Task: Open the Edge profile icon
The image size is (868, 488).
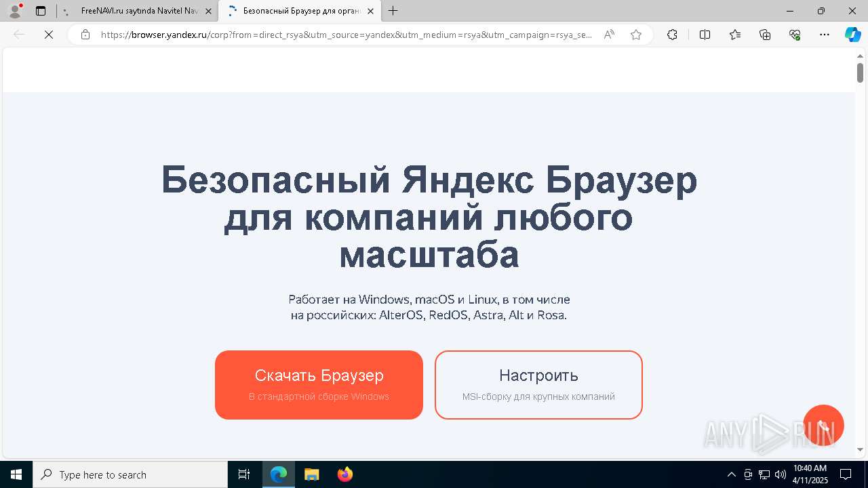Action: (x=14, y=11)
